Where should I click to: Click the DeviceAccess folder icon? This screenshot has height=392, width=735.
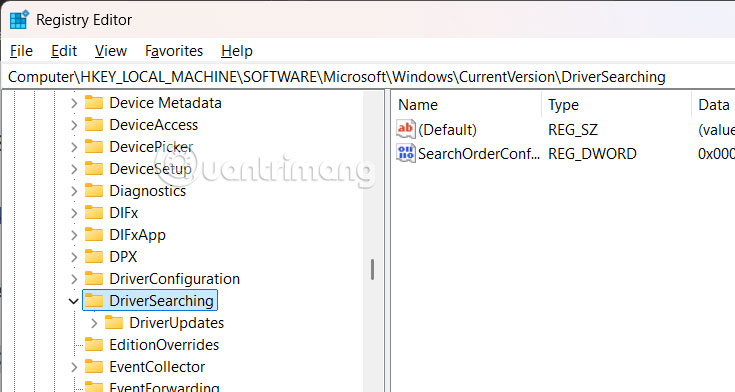tap(94, 125)
